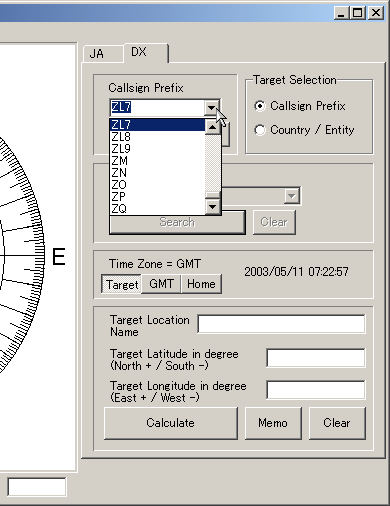Select the Country / Entity radio button
390x506 pixels.
point(260,130)
